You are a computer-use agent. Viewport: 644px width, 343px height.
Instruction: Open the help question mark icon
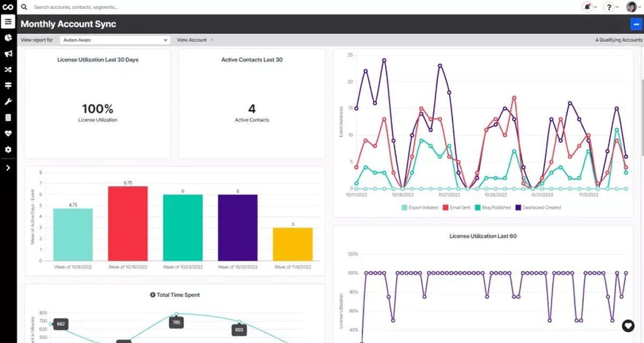click(609, 7)
